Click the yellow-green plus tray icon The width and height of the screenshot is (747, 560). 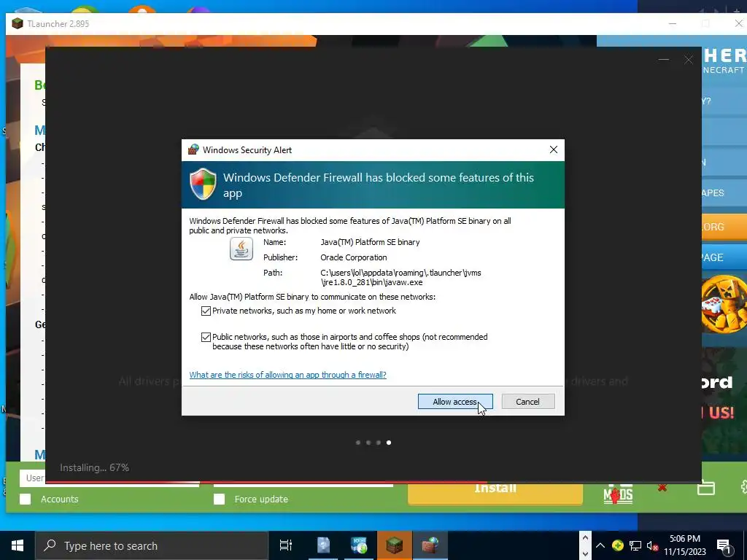pos(617,545)
